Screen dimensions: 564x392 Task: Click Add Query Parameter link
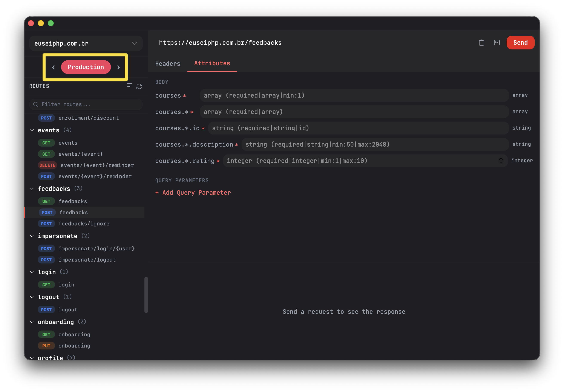tap(193, 193)
